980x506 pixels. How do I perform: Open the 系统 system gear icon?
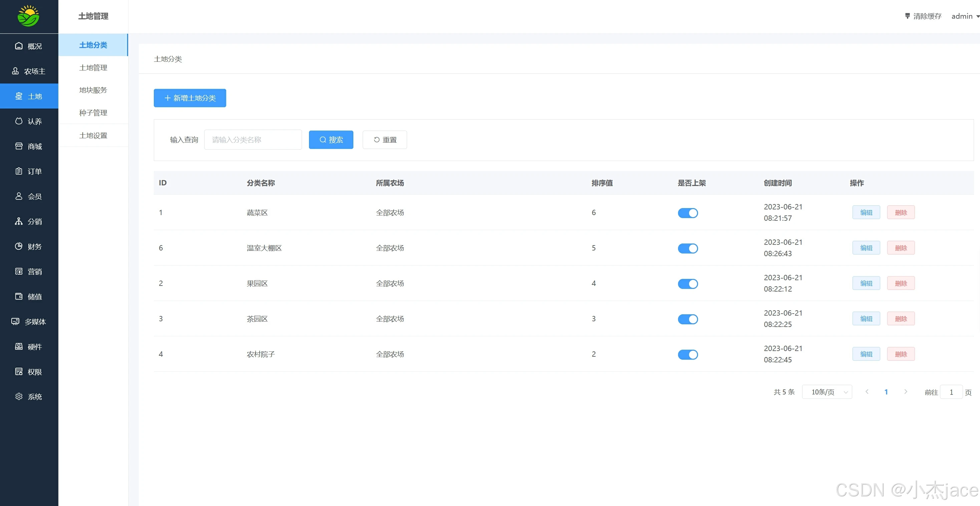[x=19, y=396]
